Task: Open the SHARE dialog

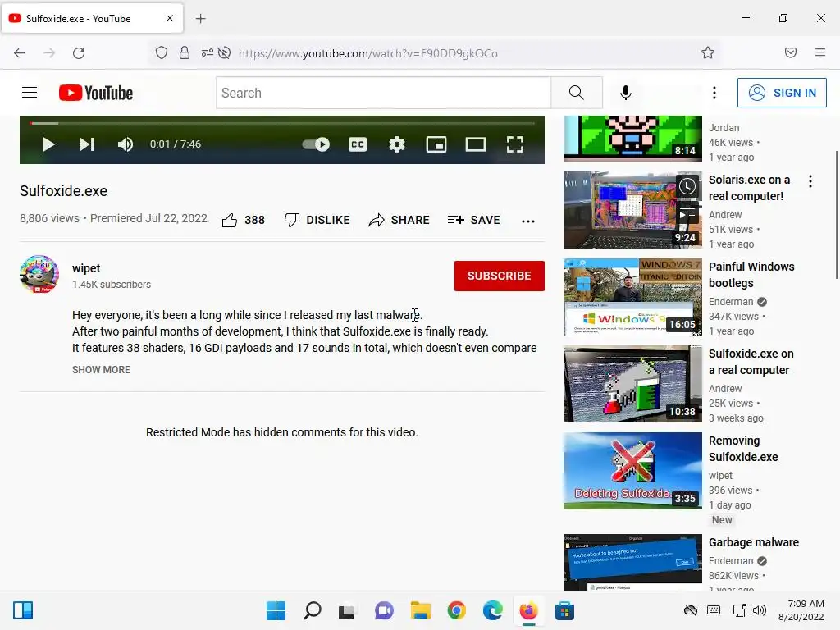Action: click(399, 220)
